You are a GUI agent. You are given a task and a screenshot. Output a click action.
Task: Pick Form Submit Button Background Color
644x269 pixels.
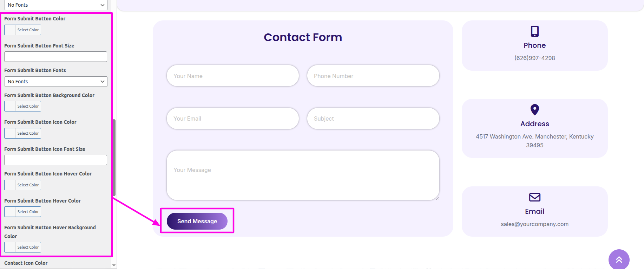click(23, 106)
